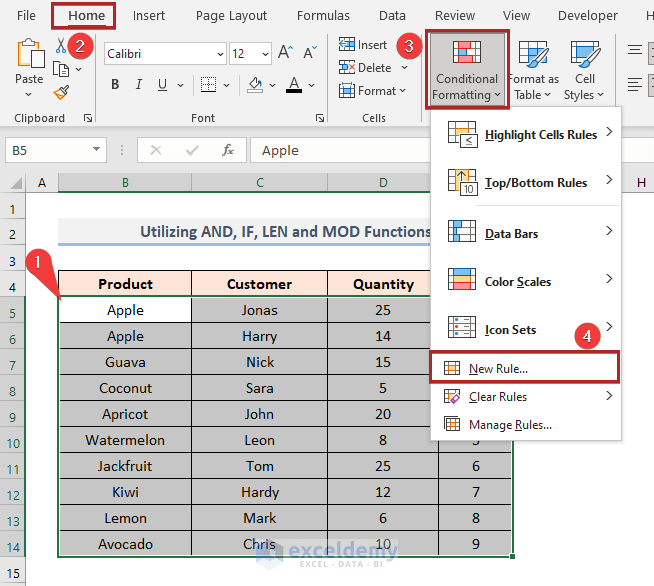Choose Manage Rules... menu item

[526, 425]
